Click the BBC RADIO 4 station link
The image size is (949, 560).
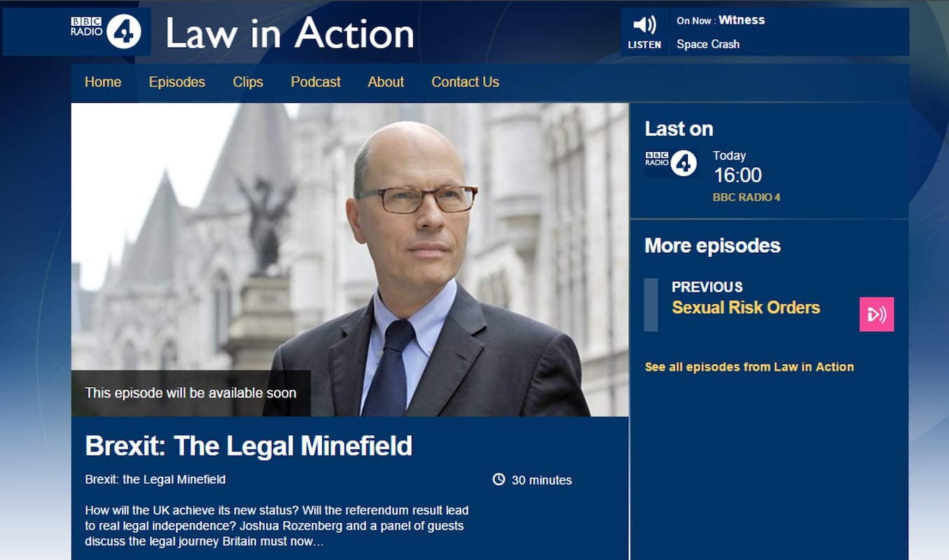(747, 197)
